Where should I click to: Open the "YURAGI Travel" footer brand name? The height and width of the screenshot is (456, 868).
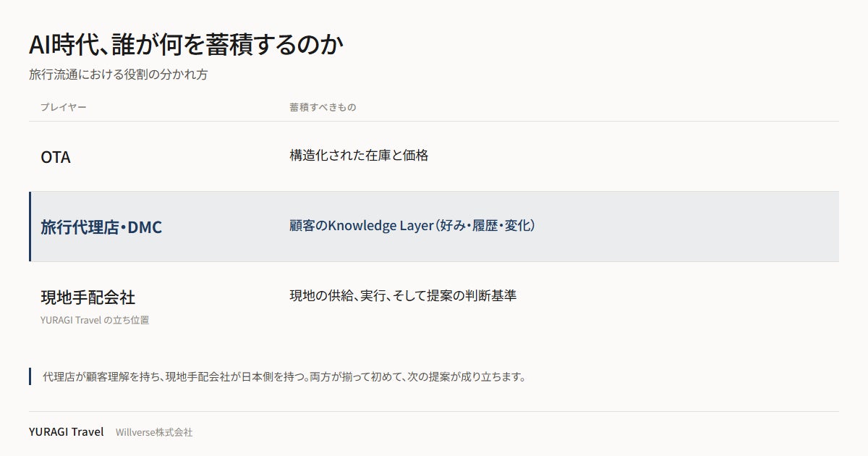(x=67, y=432)
